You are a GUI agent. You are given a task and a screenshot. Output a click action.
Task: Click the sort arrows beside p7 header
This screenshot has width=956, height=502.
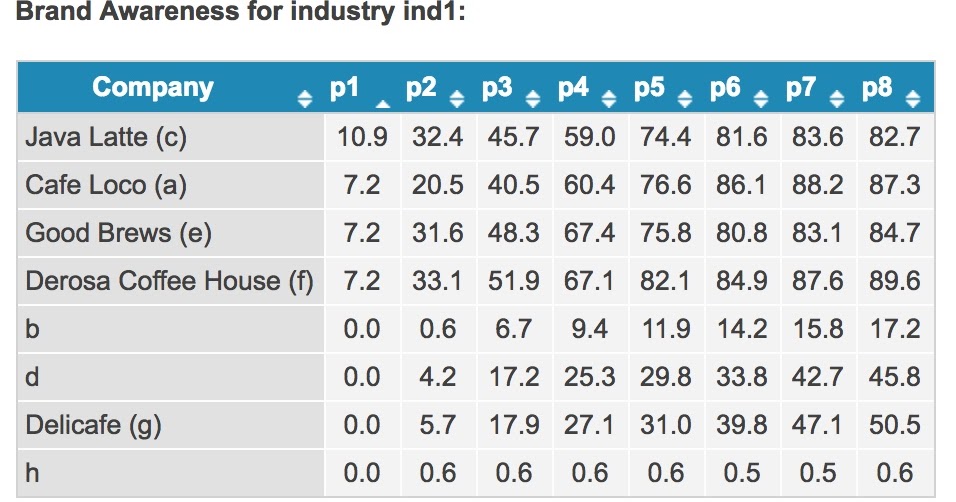tap(836, 98)
